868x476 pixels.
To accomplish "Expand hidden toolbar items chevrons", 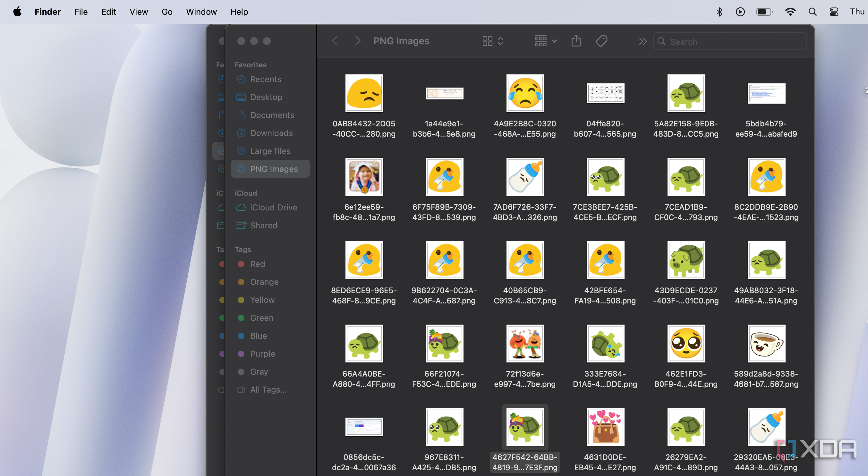I will pos(642,41).
